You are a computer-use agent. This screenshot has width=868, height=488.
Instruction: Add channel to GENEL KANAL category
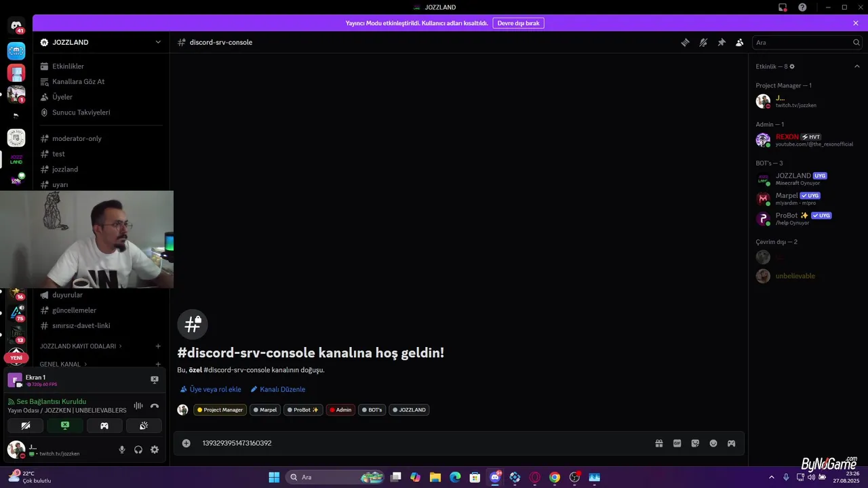click(158, 364)
